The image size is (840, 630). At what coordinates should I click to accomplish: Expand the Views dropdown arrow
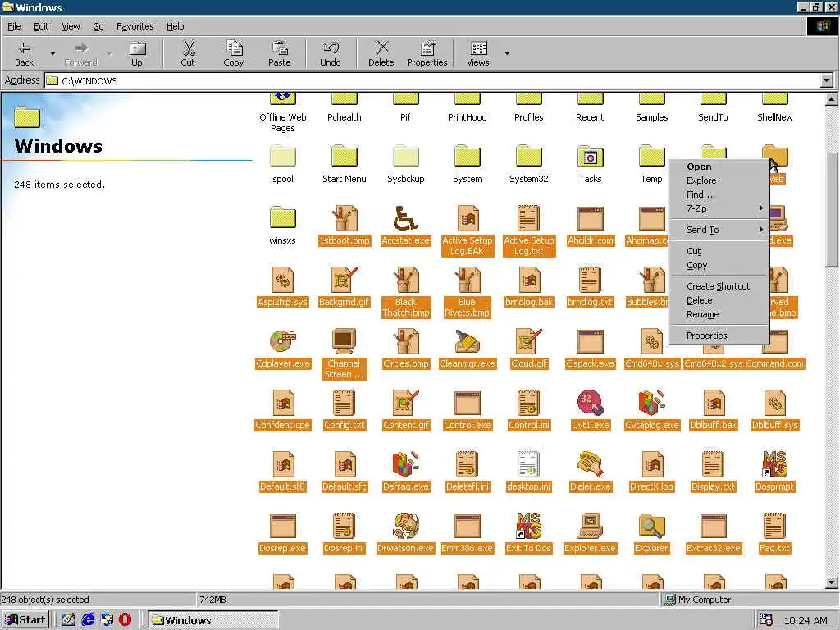click(x=507, y=53)
